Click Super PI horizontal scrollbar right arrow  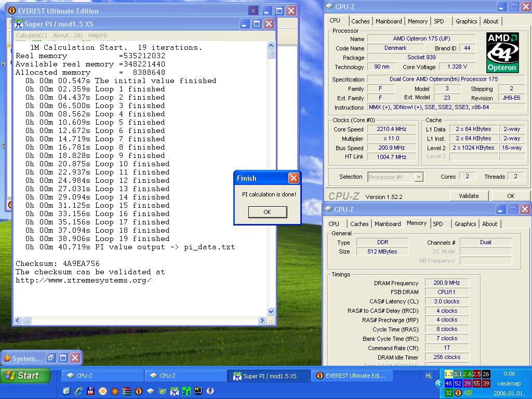(262, 320)
